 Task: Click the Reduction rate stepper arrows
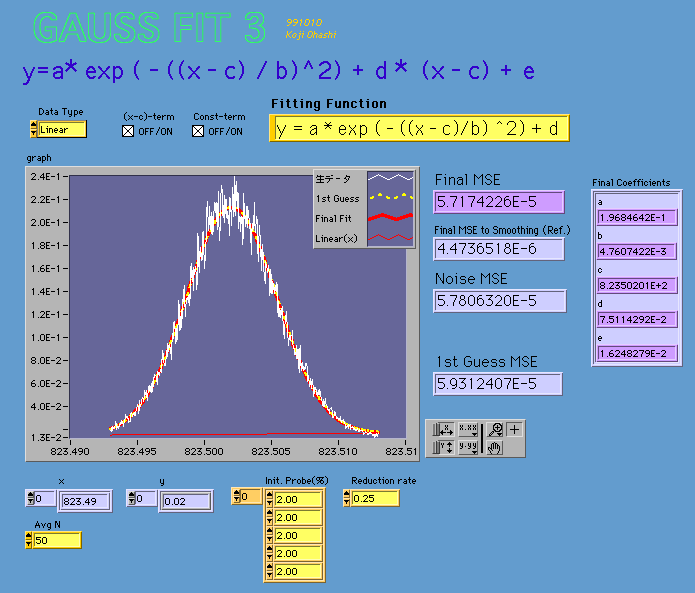(347, 497)
